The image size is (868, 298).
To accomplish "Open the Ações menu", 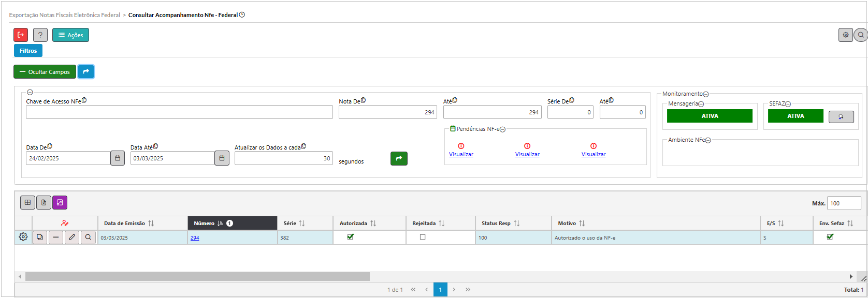I will point(70,35).
